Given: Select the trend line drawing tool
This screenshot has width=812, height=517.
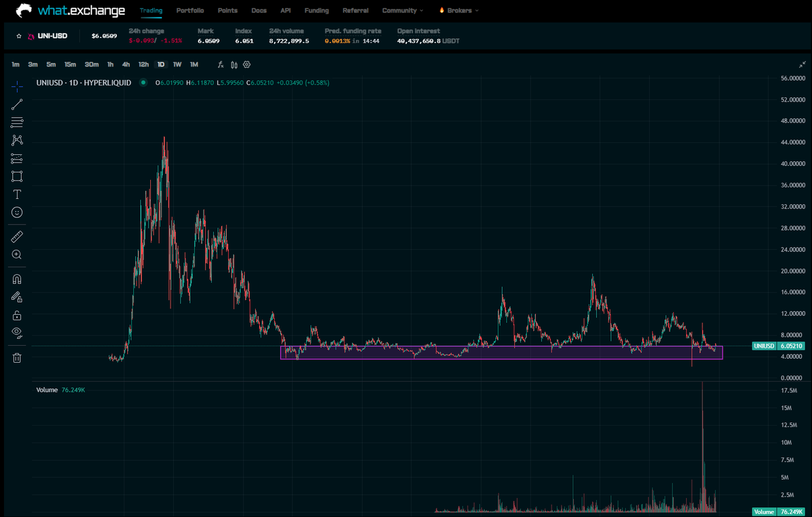Looking at the screenshot, I should [x=17, y=104].
